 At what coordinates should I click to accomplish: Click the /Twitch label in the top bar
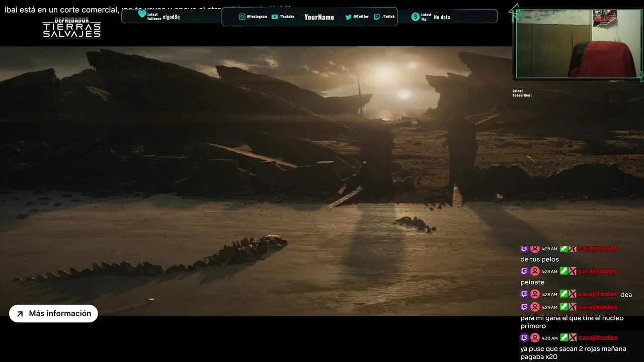pos(388,17)
